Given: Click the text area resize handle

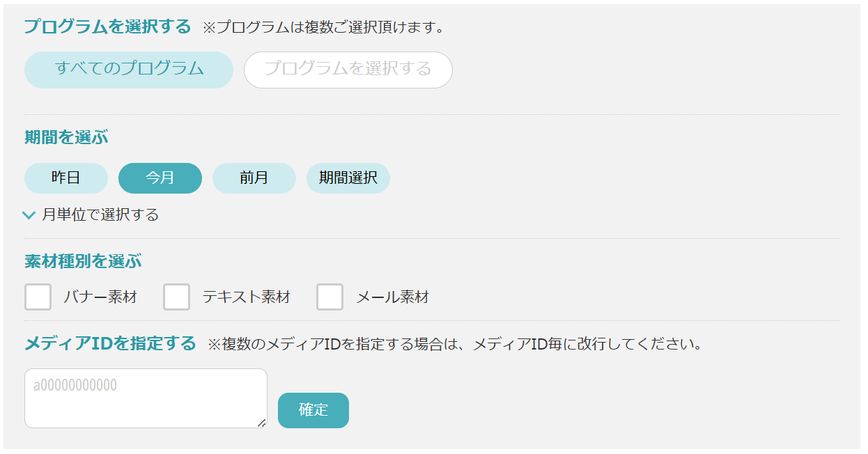Looking at the screenshot, I should 263,423.
